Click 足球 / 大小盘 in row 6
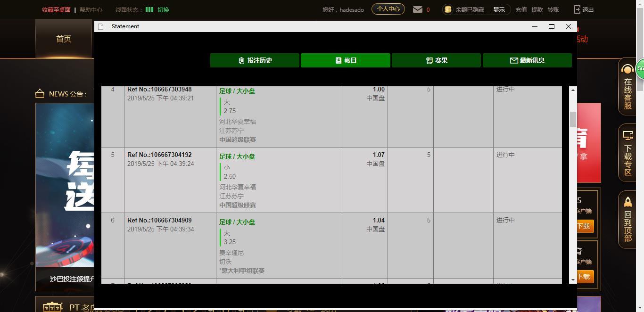 pos(237,222)
